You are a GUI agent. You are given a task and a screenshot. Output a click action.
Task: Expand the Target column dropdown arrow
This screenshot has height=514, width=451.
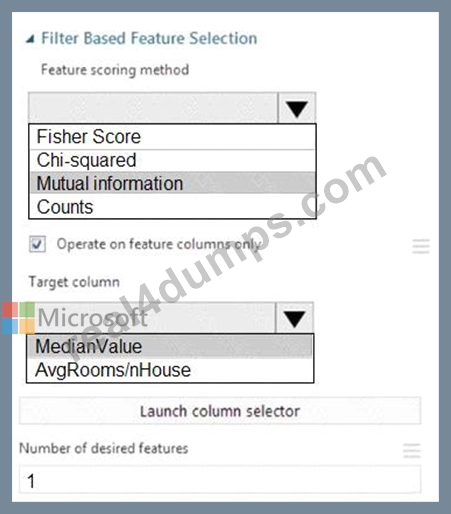pyautogui.click(x=294, y=318)
